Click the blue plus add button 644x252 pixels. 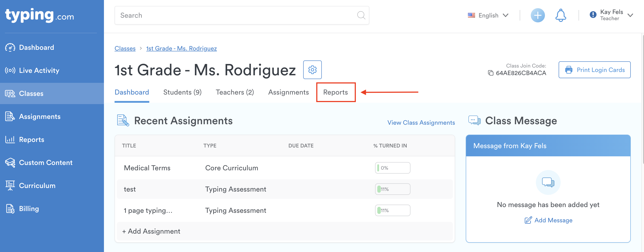[537, 16]
